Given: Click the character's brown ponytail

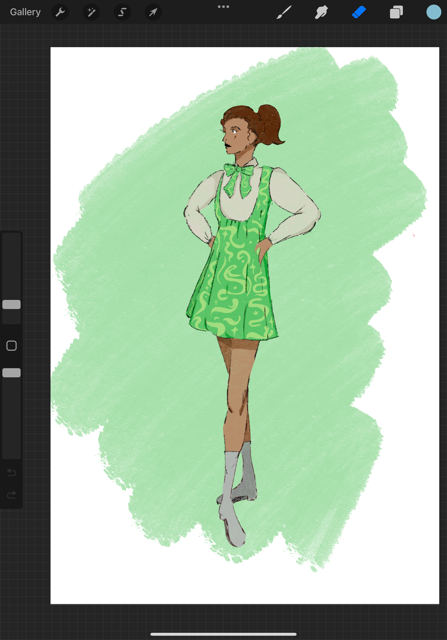Looking at the screenshot, I should click(x=269, y=124).
